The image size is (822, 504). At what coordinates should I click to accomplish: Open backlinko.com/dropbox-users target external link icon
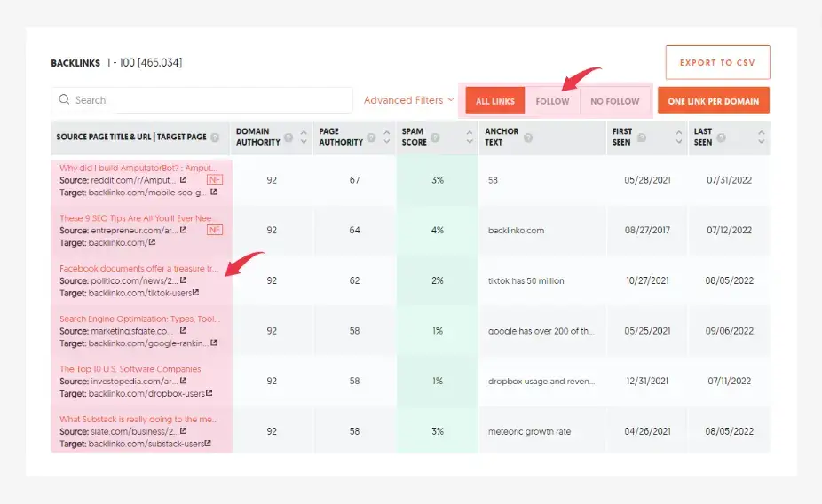(x=209, y=393)
